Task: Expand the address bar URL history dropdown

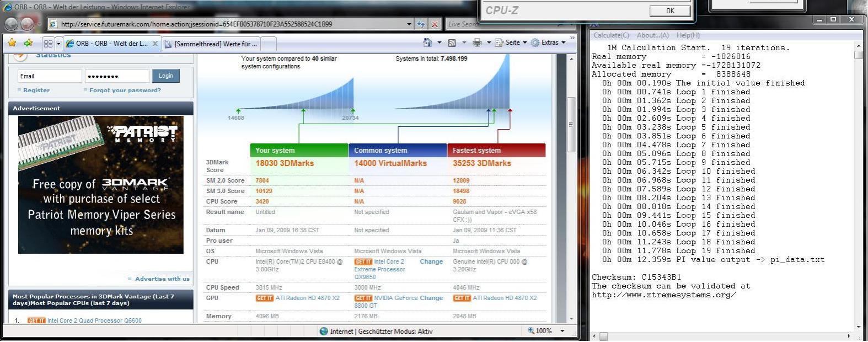Action: coord(409,24)
